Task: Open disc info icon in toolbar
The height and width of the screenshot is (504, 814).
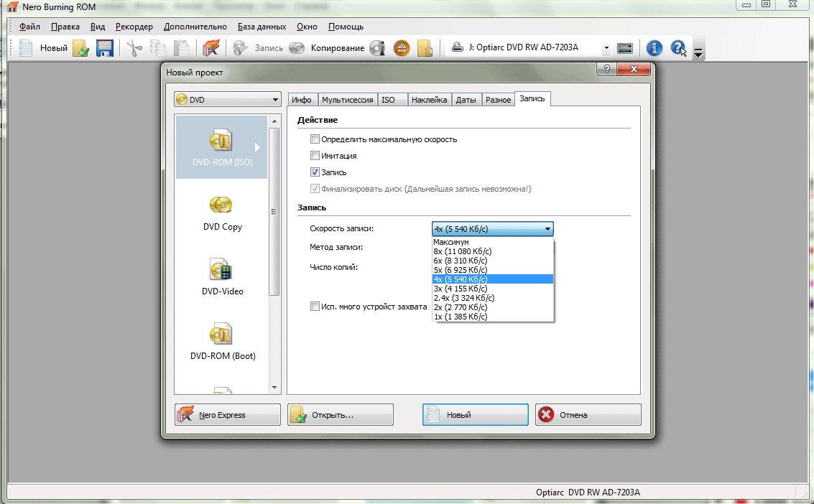Action: (x=377, y=47)
